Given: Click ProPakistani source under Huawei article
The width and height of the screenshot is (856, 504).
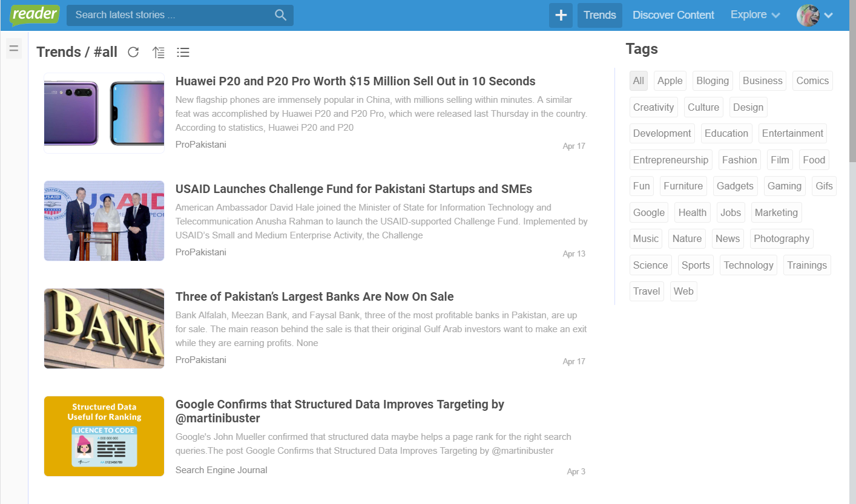Looking at the screenshot, I should [x=200, y=145].
